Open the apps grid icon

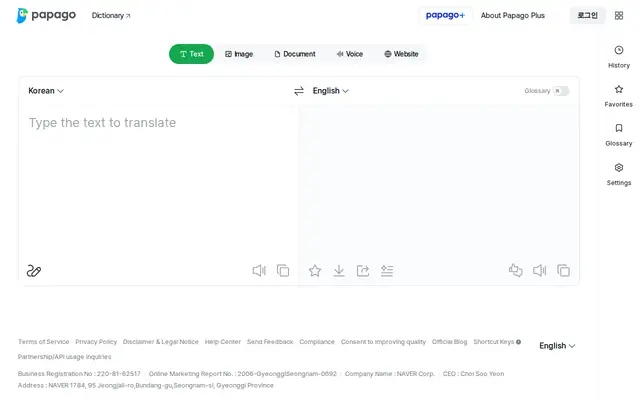[619, 16]
